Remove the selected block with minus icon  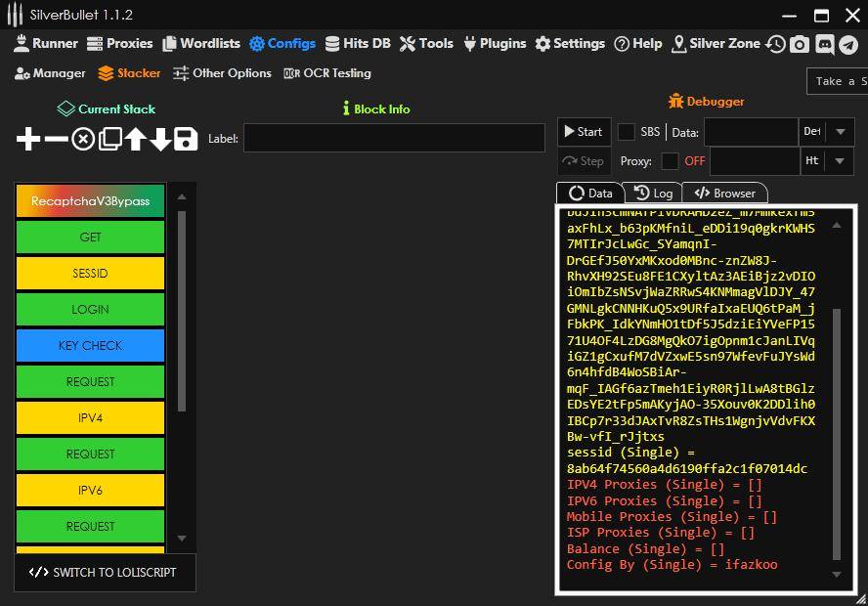point(56,139)
